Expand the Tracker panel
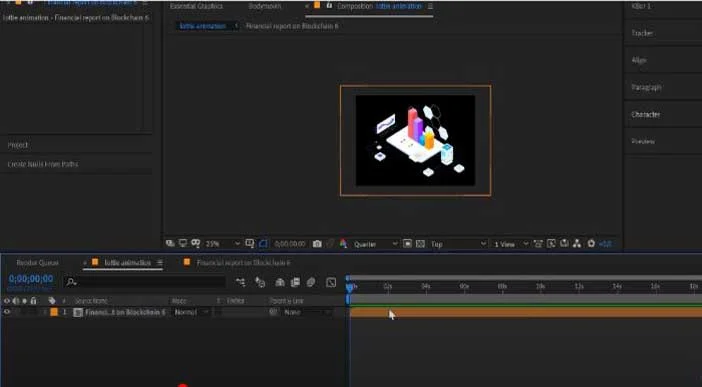This screenshot has width=702, height=387. click(642, 33)
